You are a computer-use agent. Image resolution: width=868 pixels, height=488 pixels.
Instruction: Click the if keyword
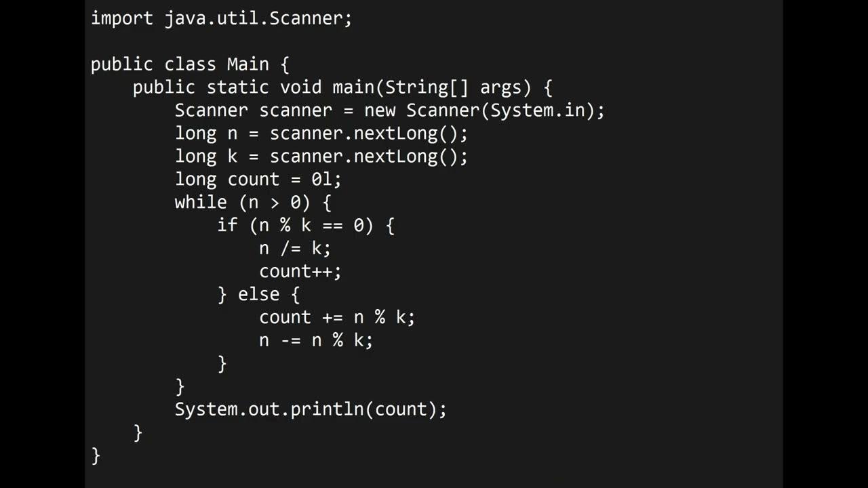[227, 226]
